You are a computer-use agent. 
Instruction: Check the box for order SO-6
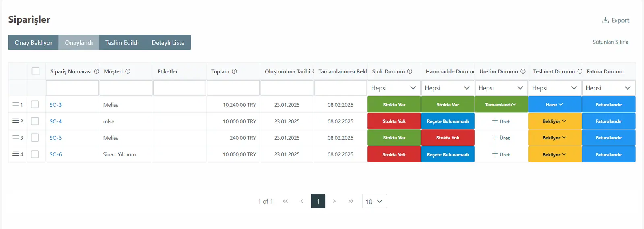[x=35, y=154]
